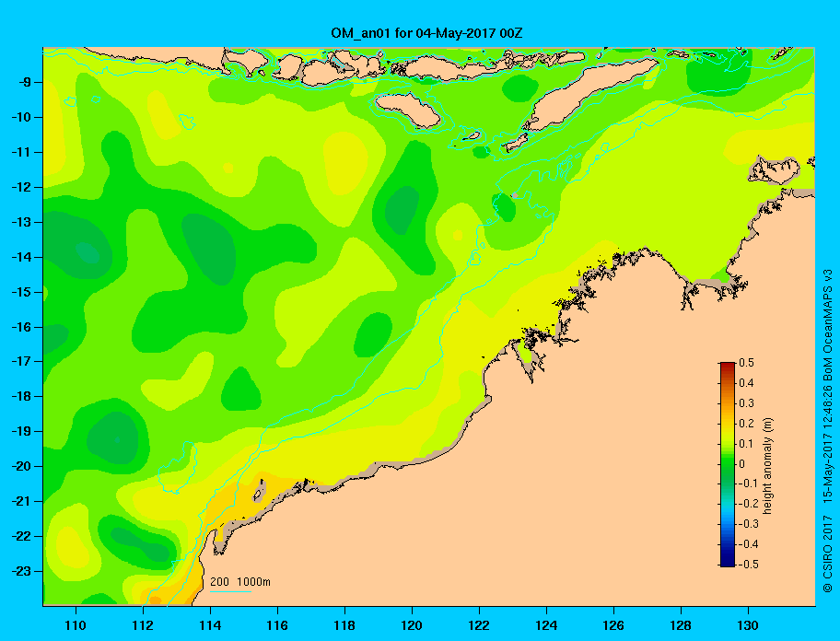Click the 0 label on the color scale
840x641 pixels.
tap(742, 464)
